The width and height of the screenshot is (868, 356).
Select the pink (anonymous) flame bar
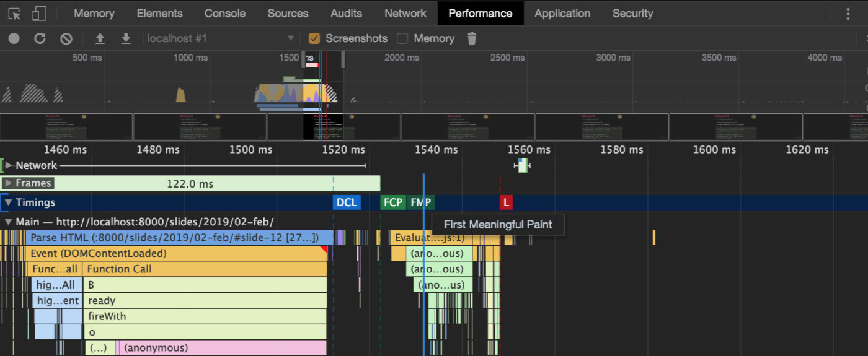(222, 348)
